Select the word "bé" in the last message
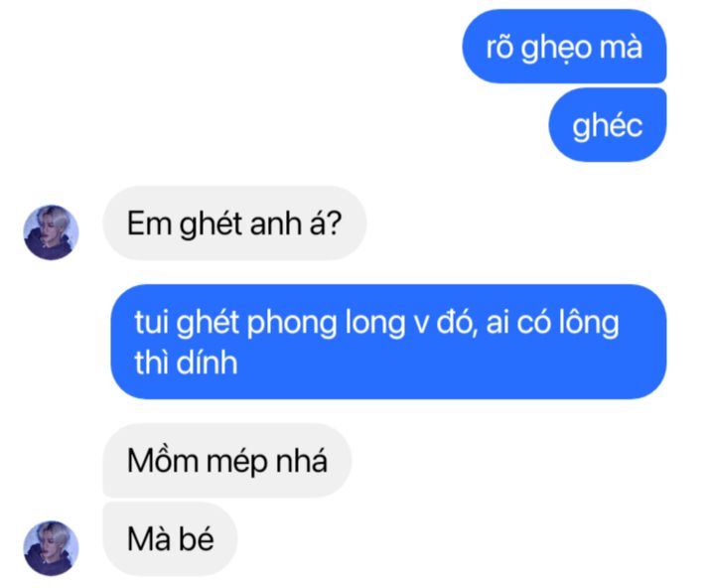 pyautogui.click(x=196, y=538)
